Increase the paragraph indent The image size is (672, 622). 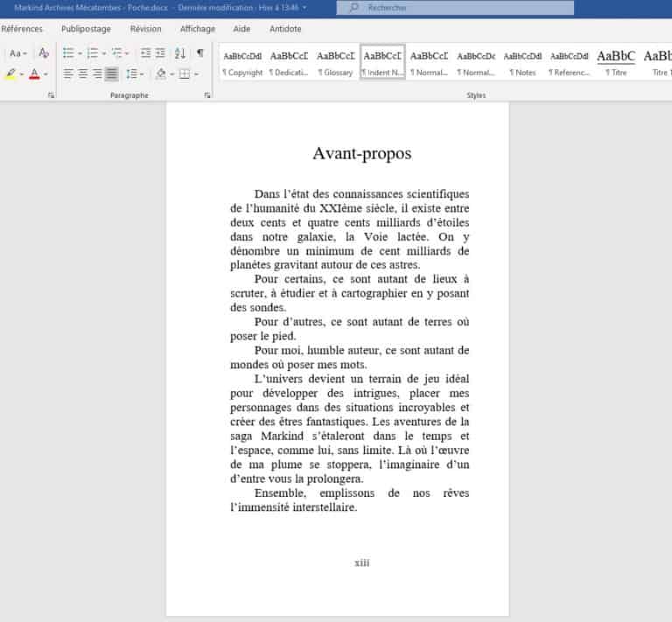(162, 53)
